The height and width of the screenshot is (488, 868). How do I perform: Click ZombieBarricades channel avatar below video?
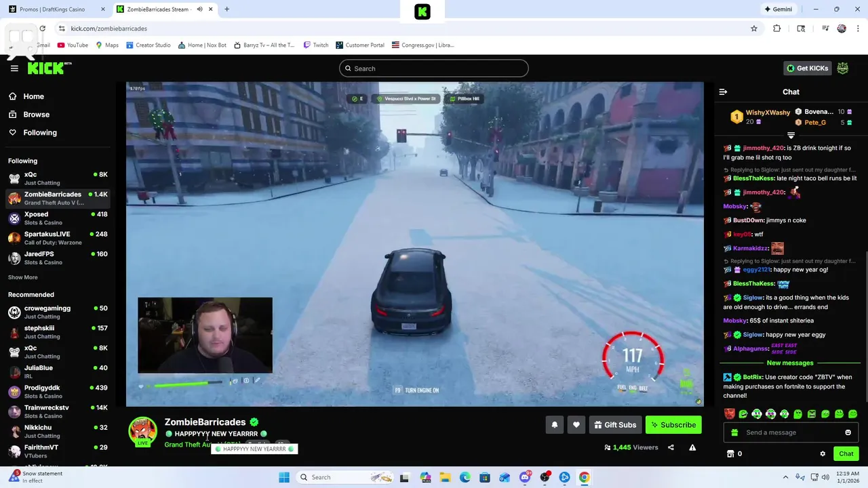pyautogui.click(x=142, y=431)
